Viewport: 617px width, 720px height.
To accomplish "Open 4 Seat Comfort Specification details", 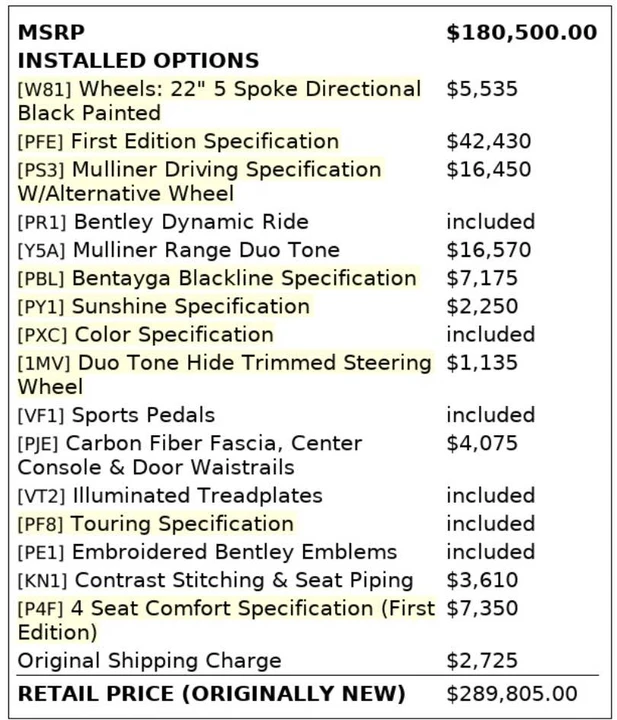I will pos(226,620).
